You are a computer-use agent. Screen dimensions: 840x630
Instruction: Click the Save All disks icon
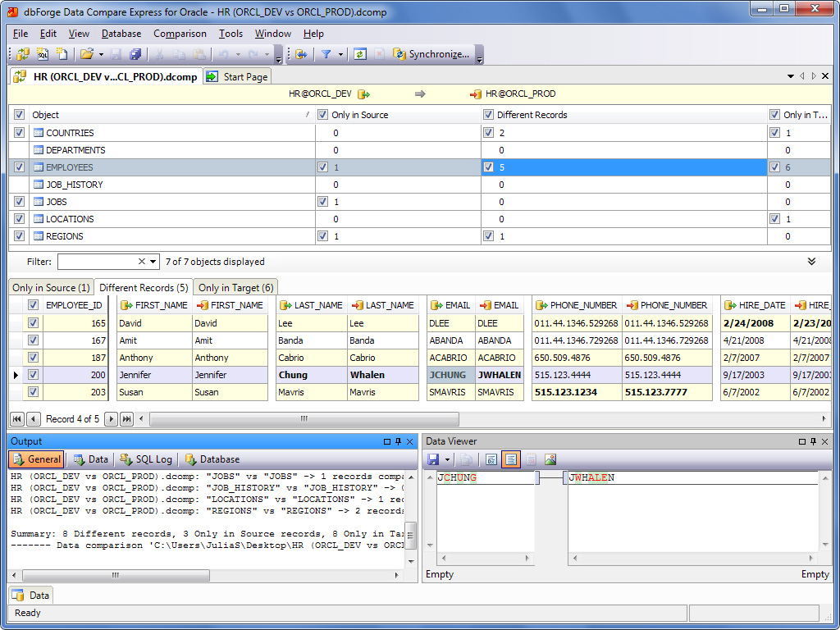pyautogui.click(x=135, y=54)
